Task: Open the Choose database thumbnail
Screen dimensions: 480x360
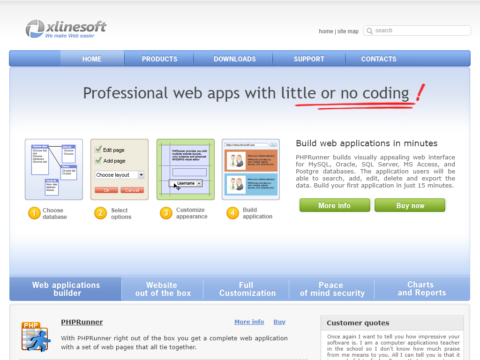Action: (x=54, y=169)
